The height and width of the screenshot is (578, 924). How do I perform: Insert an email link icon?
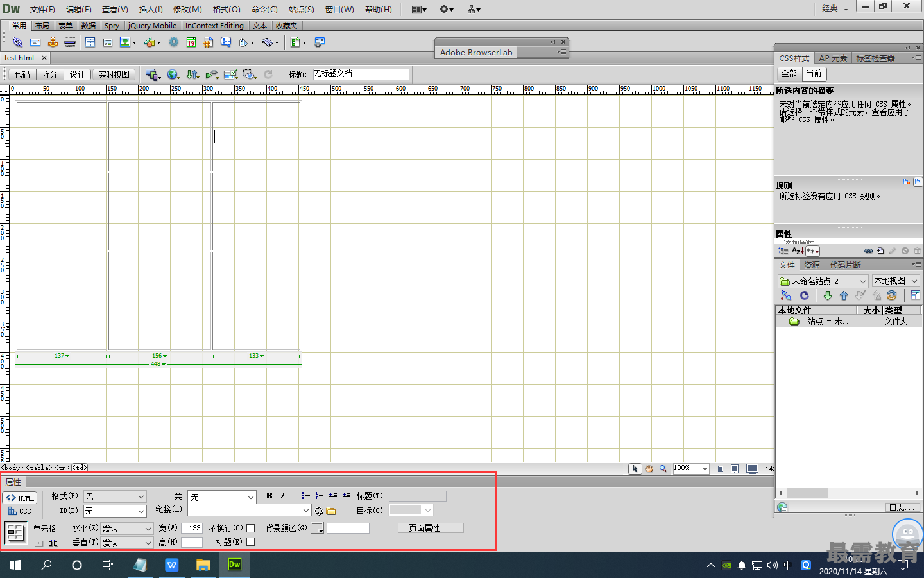(35, 42)
